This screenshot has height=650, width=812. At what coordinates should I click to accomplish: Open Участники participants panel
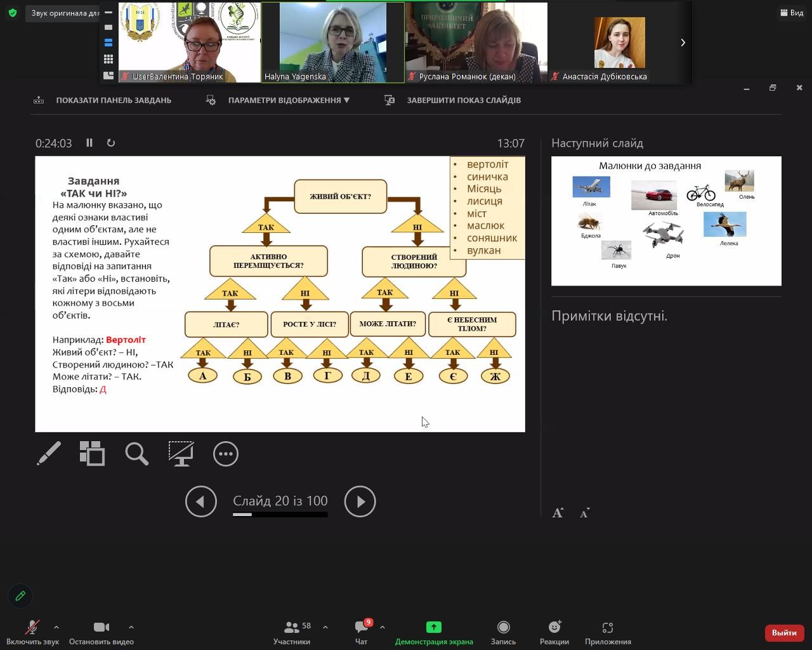(x=292, y=632)
